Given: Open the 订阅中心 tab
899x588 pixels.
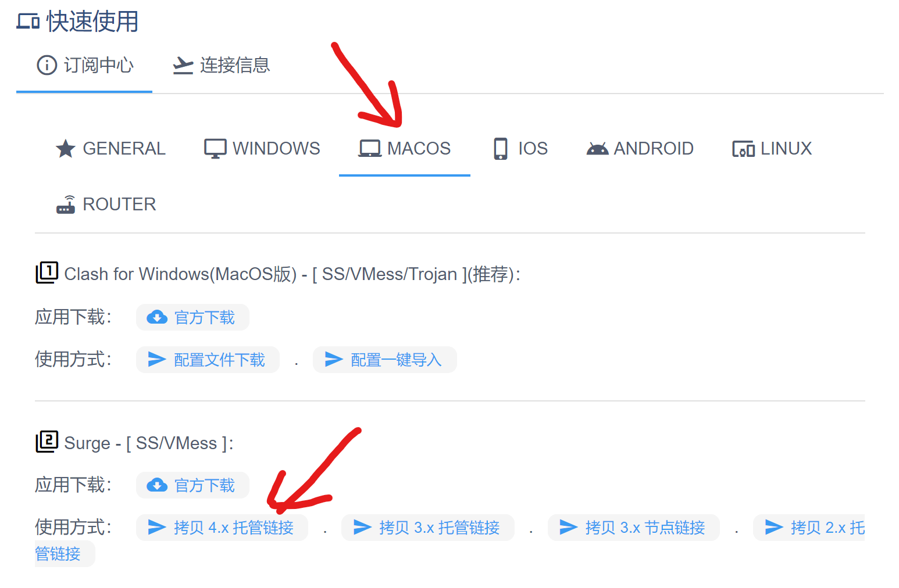Looking at the screenshot, I should coord(85,65).
